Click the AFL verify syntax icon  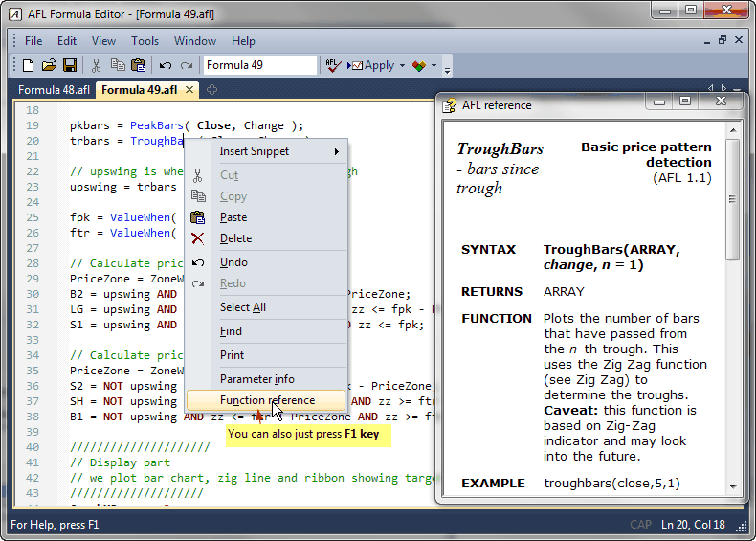(333, 66)
